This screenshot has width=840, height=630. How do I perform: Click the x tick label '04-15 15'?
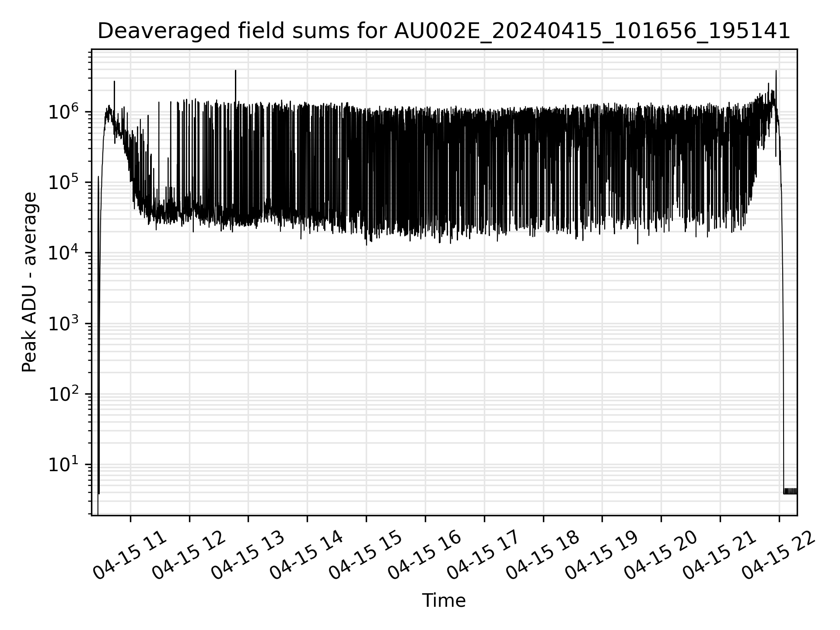pos(366,556)
